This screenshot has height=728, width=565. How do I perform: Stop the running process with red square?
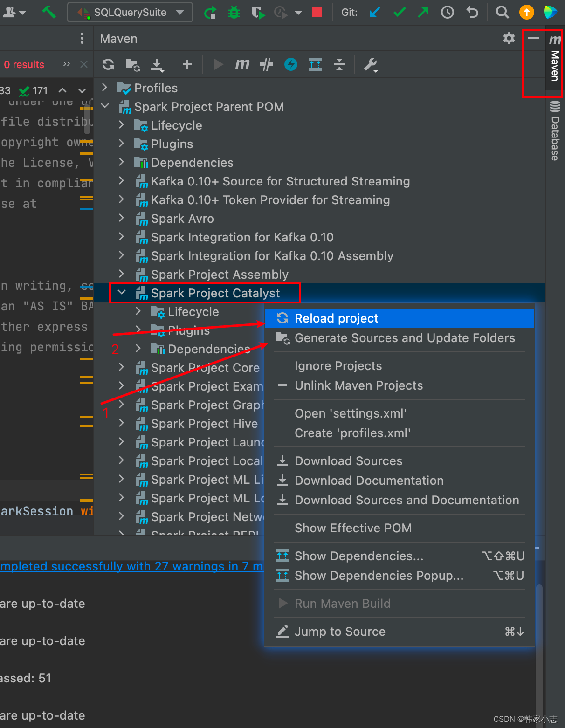click(317, 12)
